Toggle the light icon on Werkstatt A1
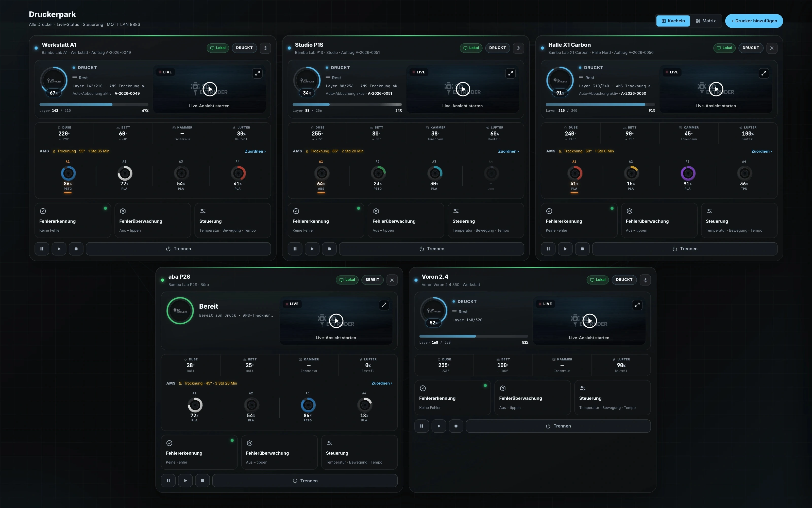The height and width of the screenshot is (508, 812). tap(265, 48)
